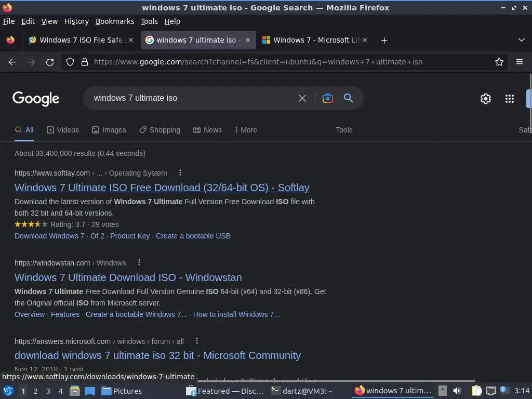The width and height of the screenshot is (532, 399).
Task: Click the magnifier search button
Action: click(348, 98)
